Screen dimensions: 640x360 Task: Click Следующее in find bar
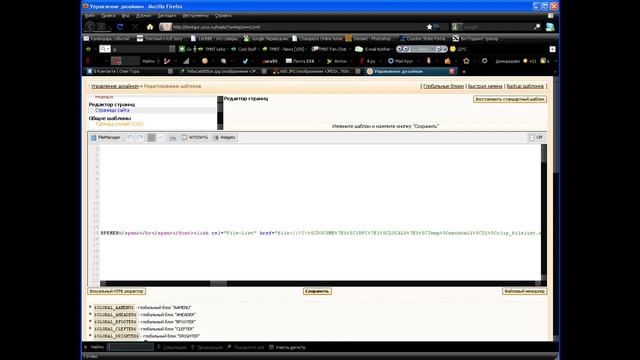click(171, 347)
